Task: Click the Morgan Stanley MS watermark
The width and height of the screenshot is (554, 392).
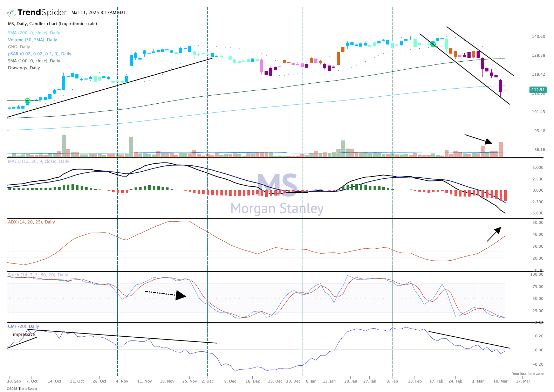Action: (277, 194)
